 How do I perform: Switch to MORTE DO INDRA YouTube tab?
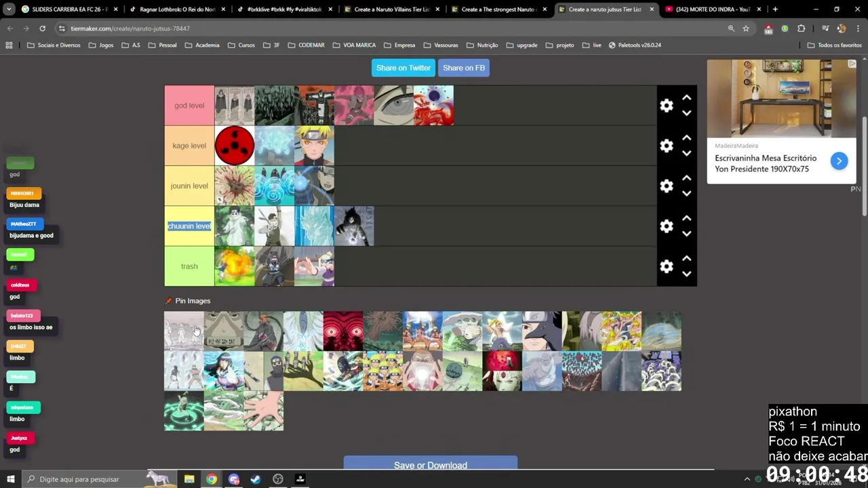(x=712, y=9)
